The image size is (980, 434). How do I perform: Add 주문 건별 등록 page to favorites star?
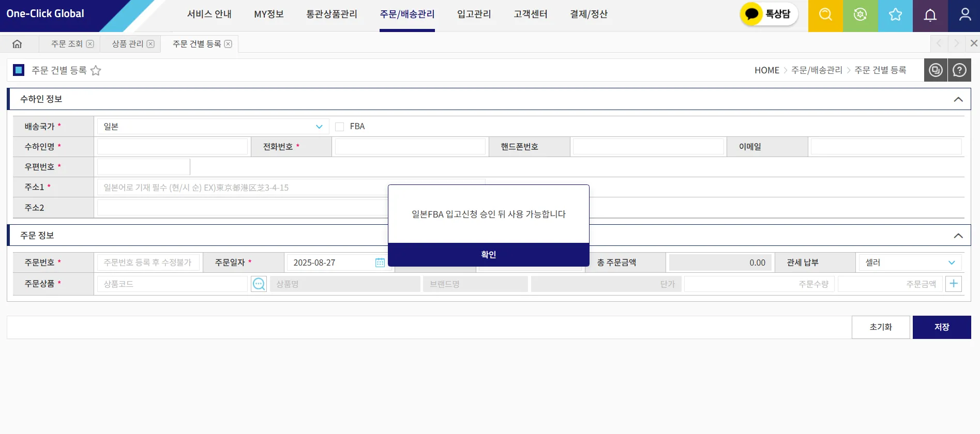click(x=96, y=70)
